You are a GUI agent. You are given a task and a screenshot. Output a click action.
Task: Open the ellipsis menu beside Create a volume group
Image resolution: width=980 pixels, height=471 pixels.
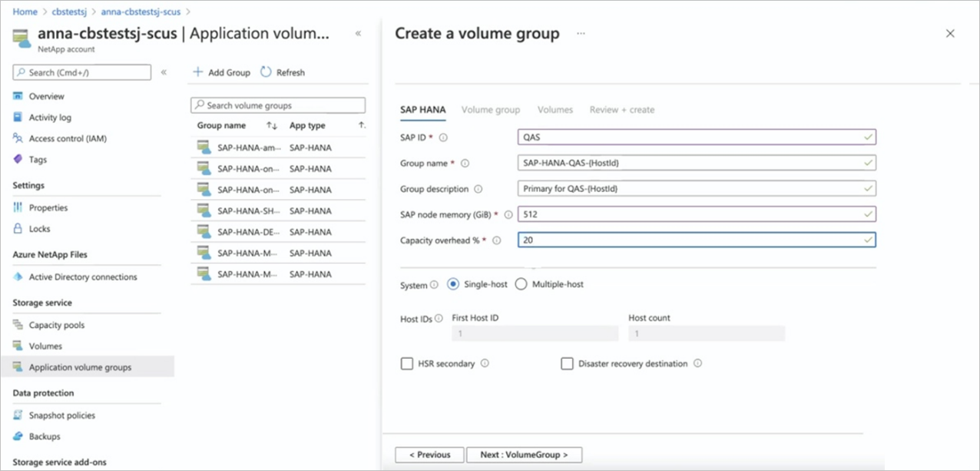[581, 34]
